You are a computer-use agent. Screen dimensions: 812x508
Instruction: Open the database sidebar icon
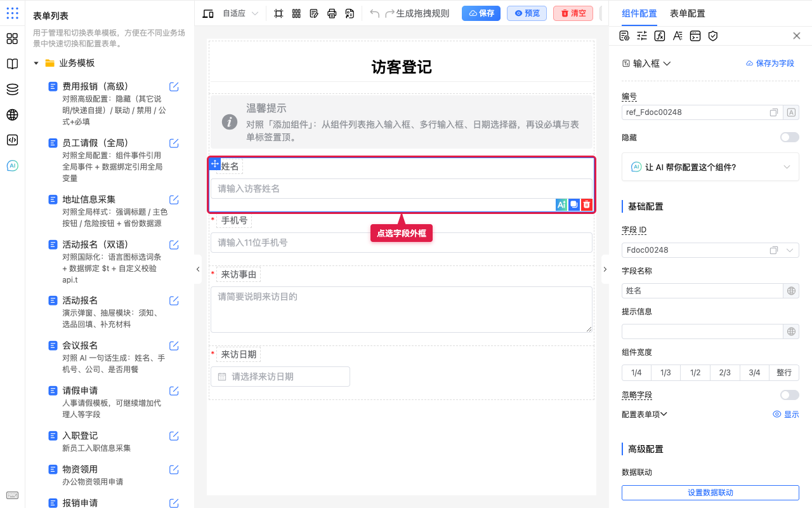tap(12, 90)
